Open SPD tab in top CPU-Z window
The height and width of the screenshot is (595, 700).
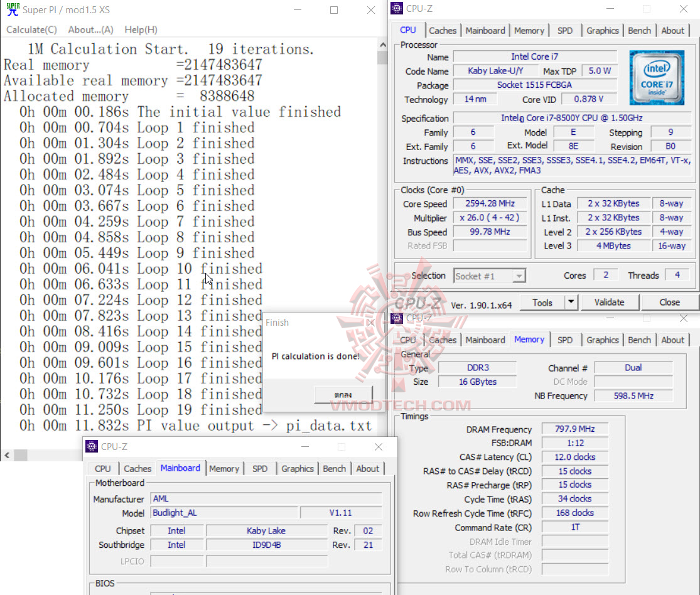pyautogui.click(x=565, y=31)
